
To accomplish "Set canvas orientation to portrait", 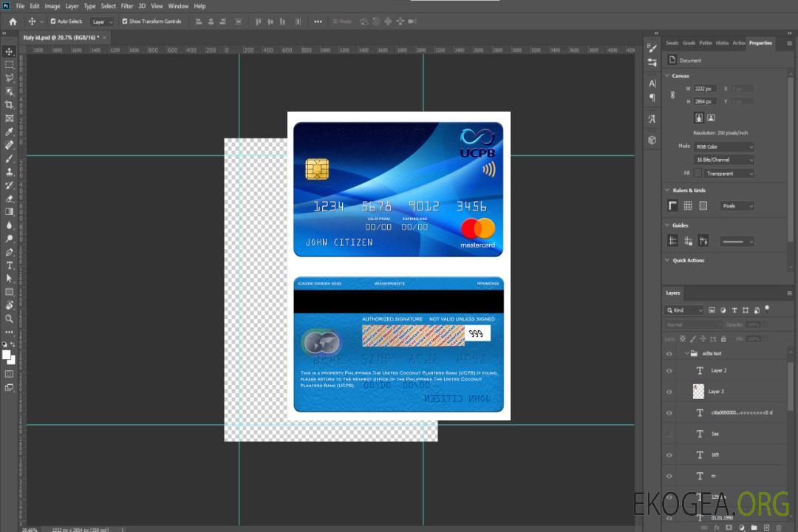I will click(x=699, y=118).
